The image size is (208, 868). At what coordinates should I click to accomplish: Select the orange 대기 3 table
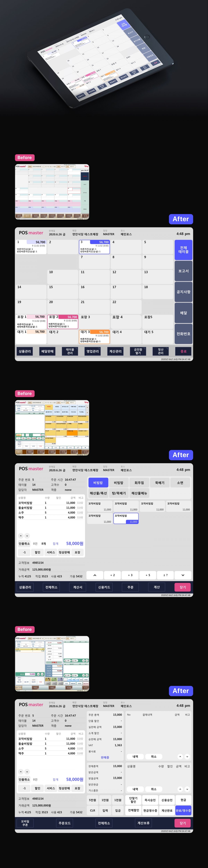(94, 337)
